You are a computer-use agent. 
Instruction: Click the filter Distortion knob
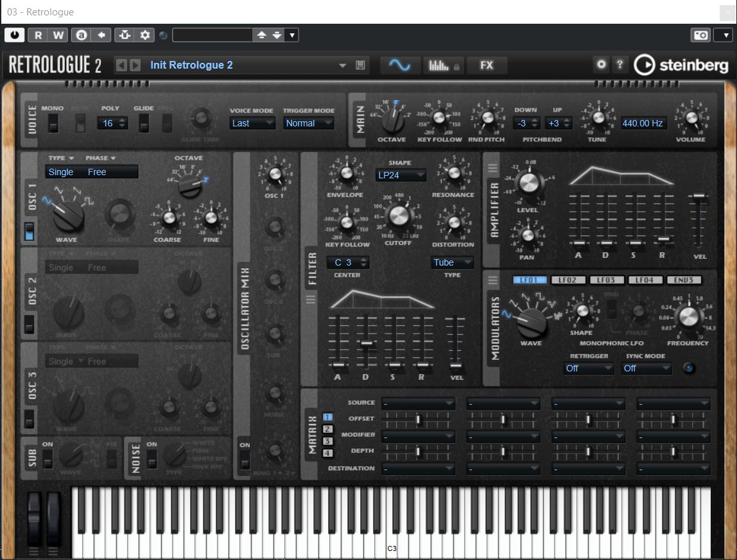click(454, 222)
